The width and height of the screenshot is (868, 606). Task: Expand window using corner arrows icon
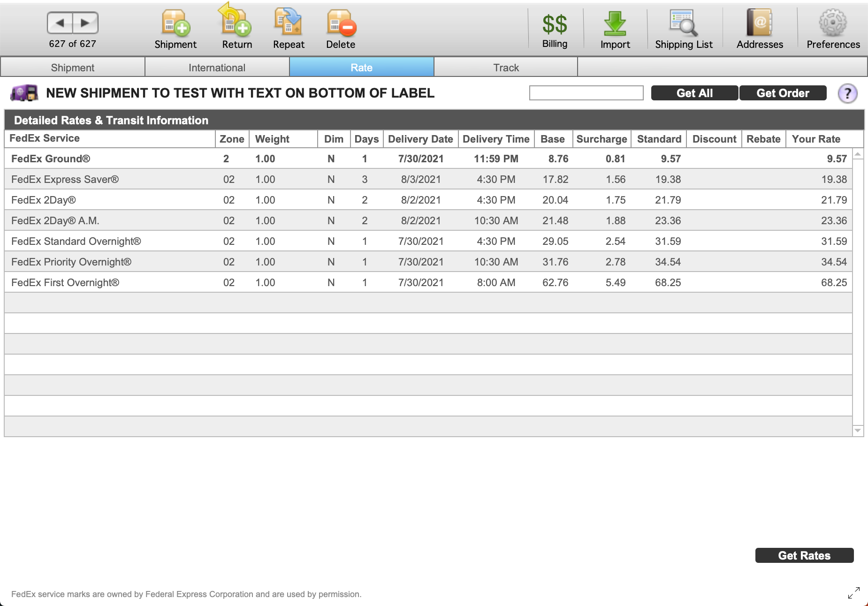coord(854,593)
